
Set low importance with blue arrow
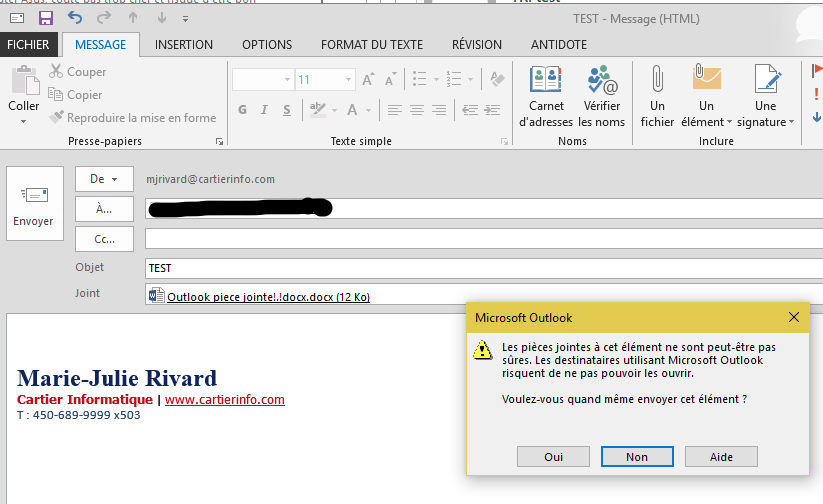[817, 117]
